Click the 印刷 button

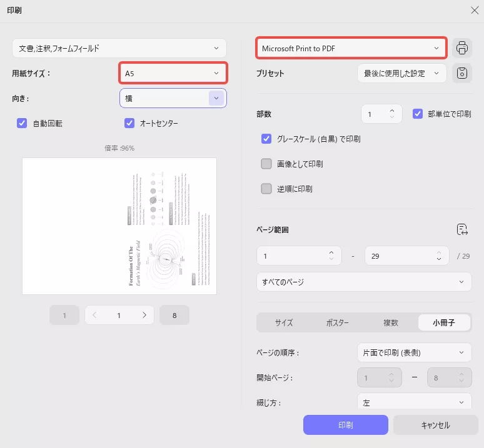(345, 425)
